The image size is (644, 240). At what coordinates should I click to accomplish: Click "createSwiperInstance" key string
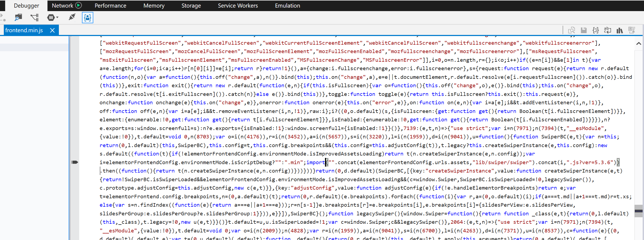(x=460, y=171)
